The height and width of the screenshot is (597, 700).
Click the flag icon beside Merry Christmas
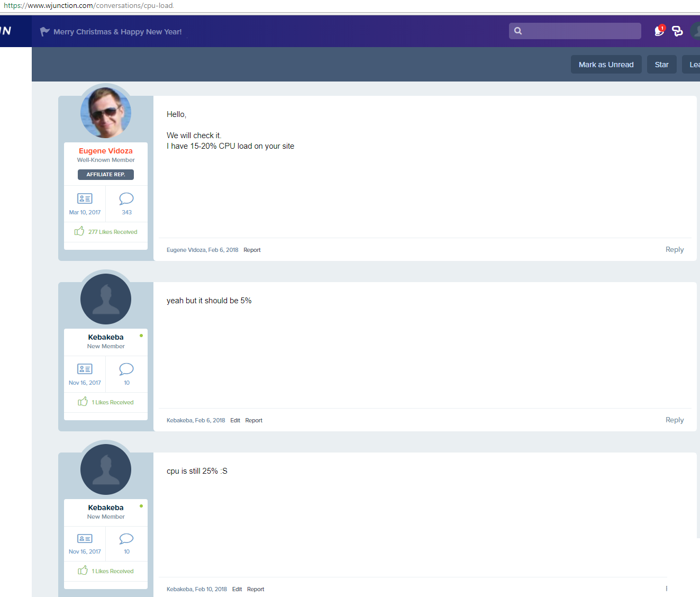pyautogui.click(x=45, y=32)
